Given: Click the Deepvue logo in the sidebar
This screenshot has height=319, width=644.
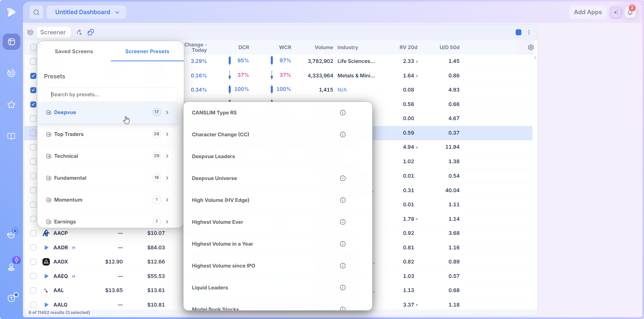Looking at the screenshot, I should [x=11, y=12].
